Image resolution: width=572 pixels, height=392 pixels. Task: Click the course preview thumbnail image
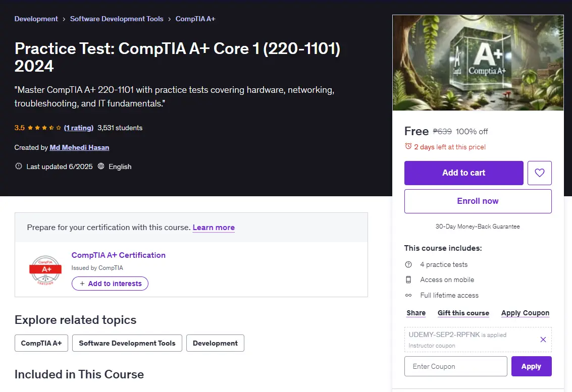coord(478,63)
